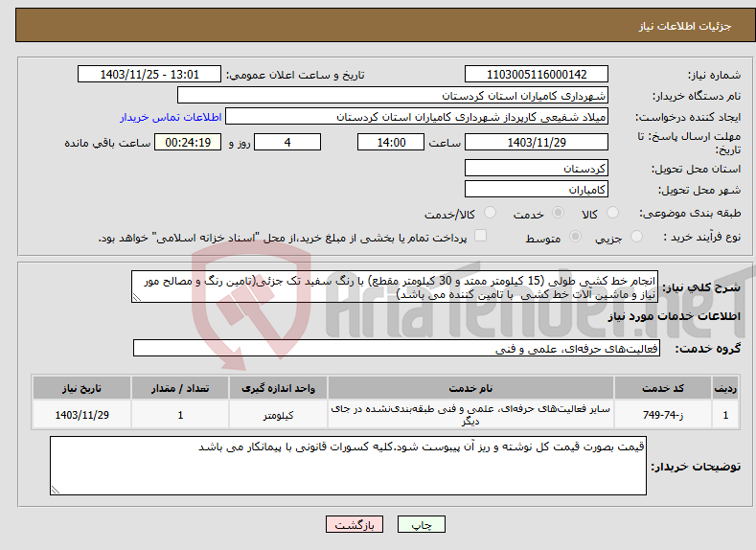Click the resize handle of توضیحات خریدار box
Viewport: 756px width, 550px height.
tap(56, 490)
